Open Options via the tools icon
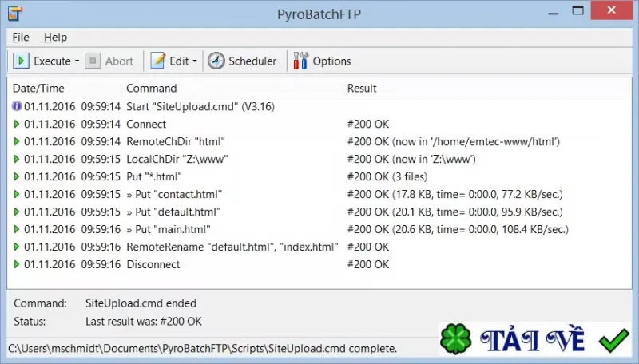The width and height of the screenshot is (639, 364). 301,61
